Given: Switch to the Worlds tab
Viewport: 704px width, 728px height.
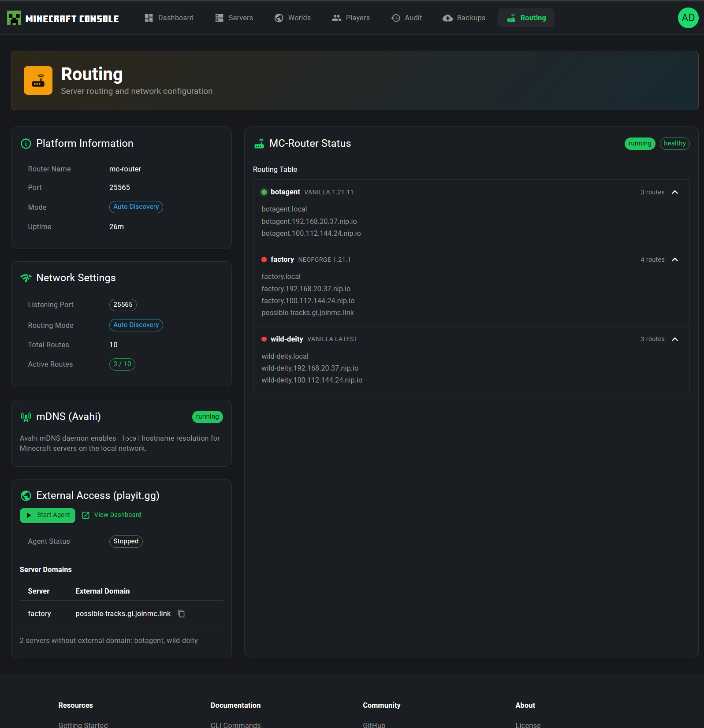Looking at the screenshot, I should (x=293, y=18).
